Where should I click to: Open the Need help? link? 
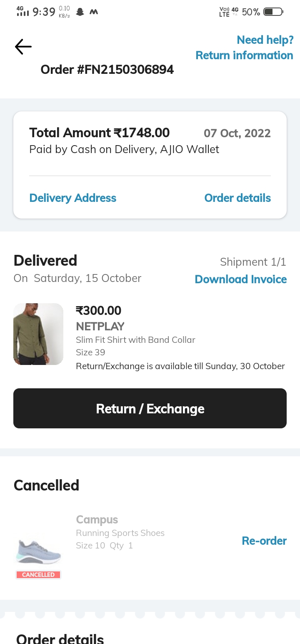(265, 40)
